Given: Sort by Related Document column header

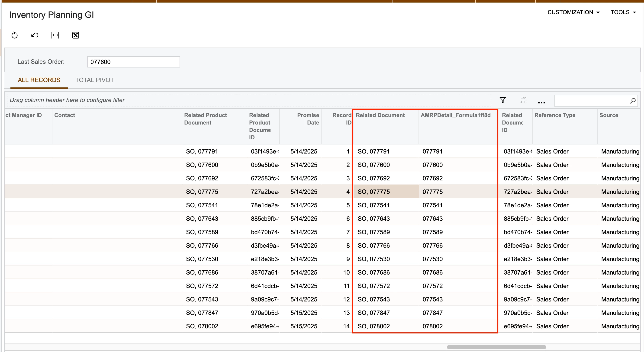Looking at the screenshot, I should [380, 115].
